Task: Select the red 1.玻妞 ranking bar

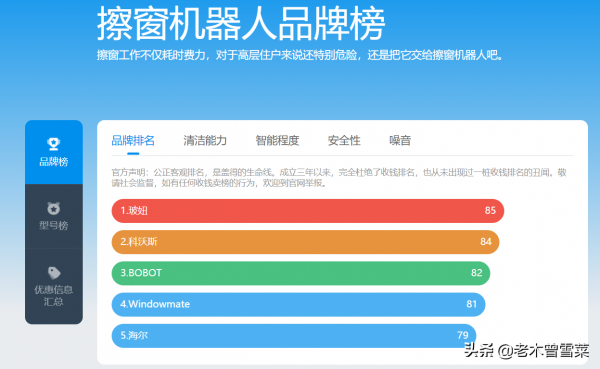Action: tap(308, 211)
